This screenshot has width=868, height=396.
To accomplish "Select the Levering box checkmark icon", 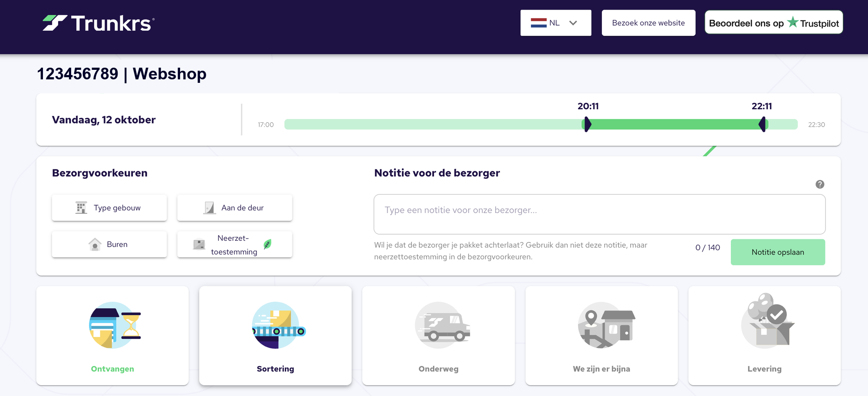I will pos(767,321).
